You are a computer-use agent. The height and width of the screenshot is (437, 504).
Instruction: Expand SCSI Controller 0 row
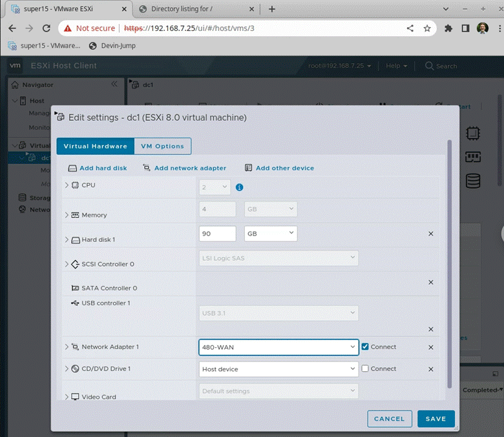(x=67, y=264)
